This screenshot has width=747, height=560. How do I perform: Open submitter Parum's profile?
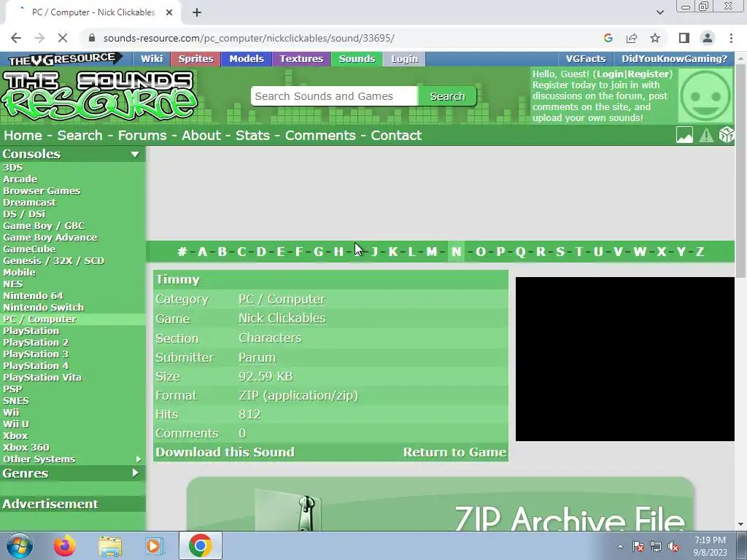pos(257,357)
